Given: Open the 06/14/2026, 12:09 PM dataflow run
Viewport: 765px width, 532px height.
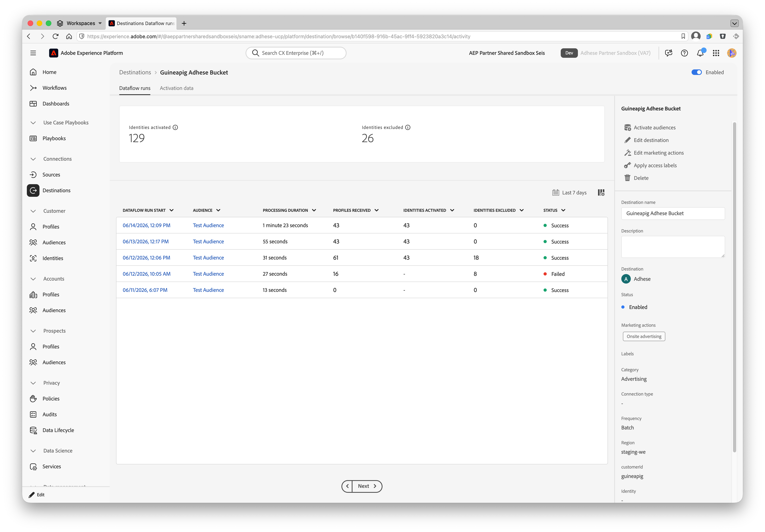Looking at the screenshot, I should pyautogui.click(x=146, y=225).
